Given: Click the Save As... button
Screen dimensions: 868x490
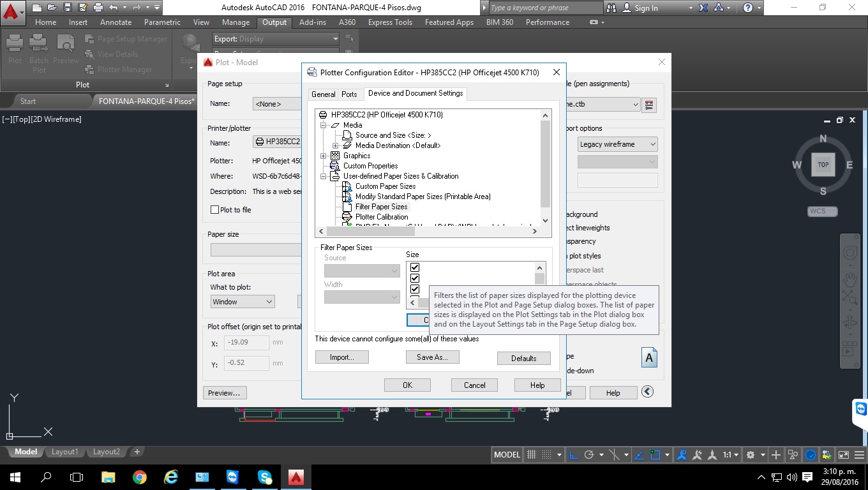Looking at the screenshot, I should click(432, 357).
